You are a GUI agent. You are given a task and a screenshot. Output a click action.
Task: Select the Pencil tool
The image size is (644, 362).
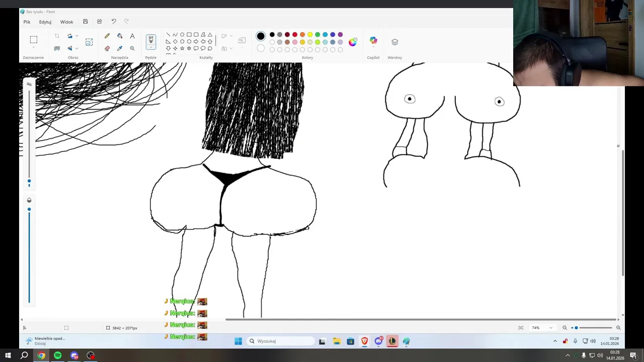pos(107,36)
